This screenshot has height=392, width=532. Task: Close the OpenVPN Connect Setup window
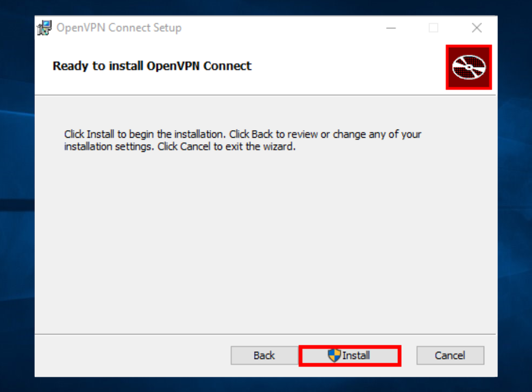[x=477, y=28]
